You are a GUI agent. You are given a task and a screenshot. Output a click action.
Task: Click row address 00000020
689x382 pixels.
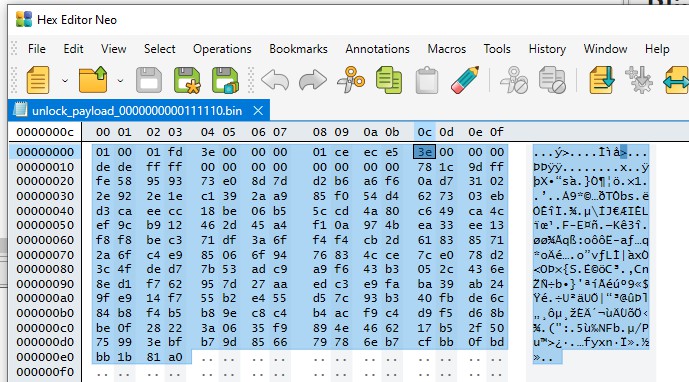pyautogui.click(x=45, y=181)
